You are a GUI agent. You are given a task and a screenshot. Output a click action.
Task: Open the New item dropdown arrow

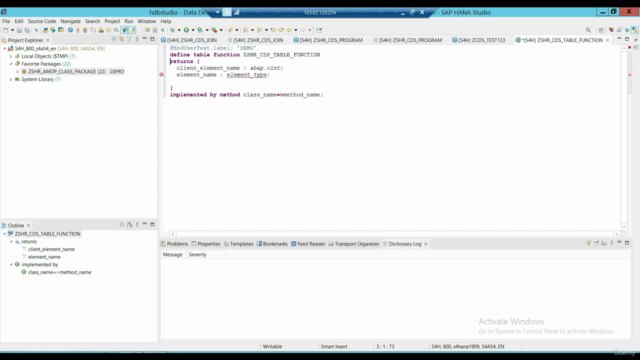click(x=12, y=30)
